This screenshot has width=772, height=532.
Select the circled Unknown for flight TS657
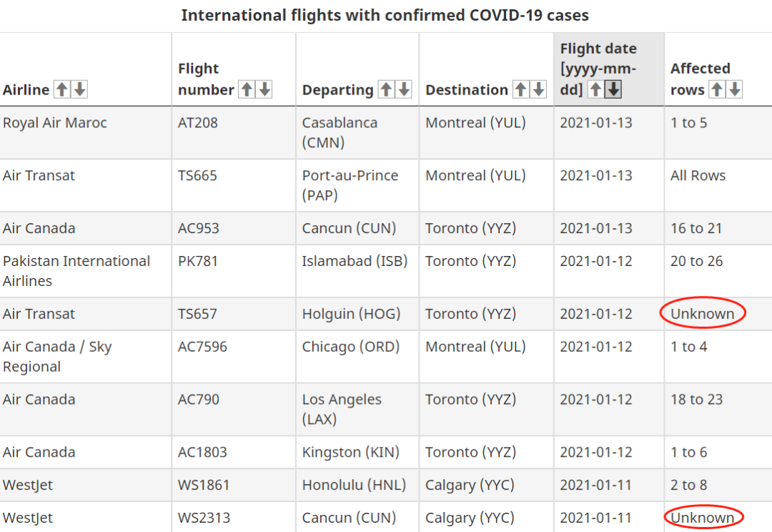point(703,314)
